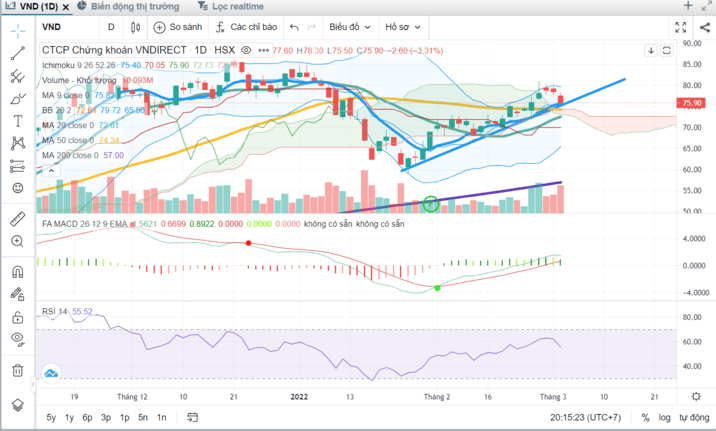Screen dimensions: 716x431
Task: Toggle percent scale on price axis
Action: [x=646, y=417]
